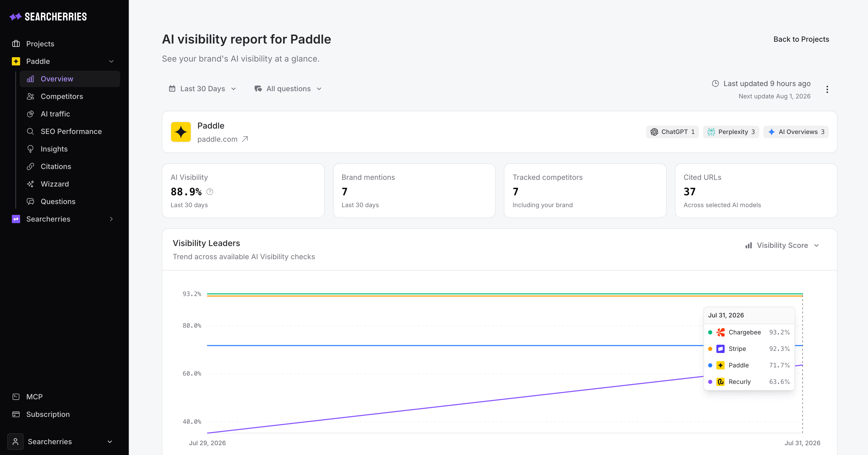Click the "93.2%" y-axis label

(x=192, y=294)
